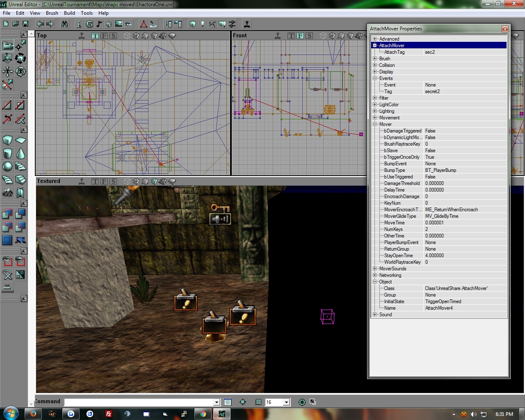
Task: Open the grid size 16 dropdown
Action: click(287, 402)
